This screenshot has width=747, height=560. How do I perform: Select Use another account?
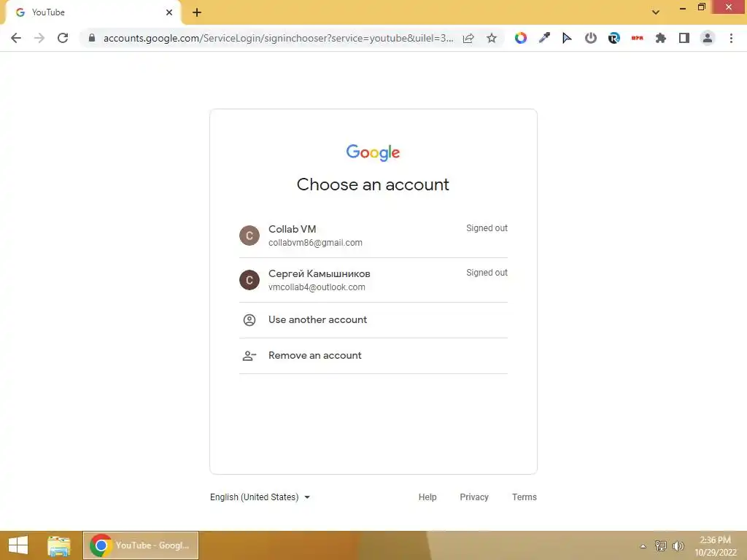[x=373, y=320]
